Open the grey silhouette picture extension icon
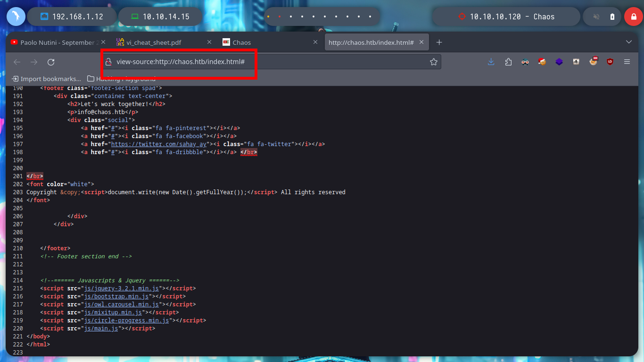The image size is (644, 362). (576, 62)
